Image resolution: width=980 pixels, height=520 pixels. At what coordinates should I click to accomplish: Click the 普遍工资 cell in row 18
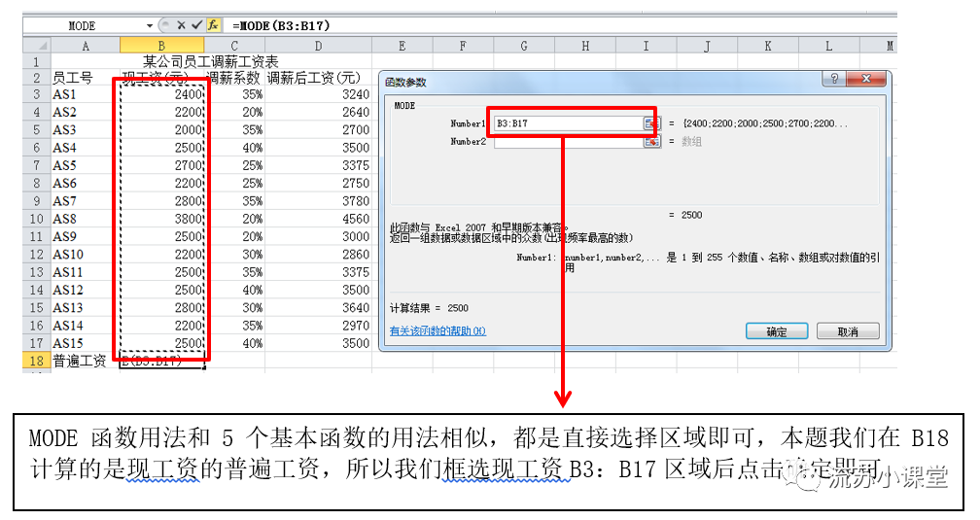pyautogui.click(x=86, y=362)
